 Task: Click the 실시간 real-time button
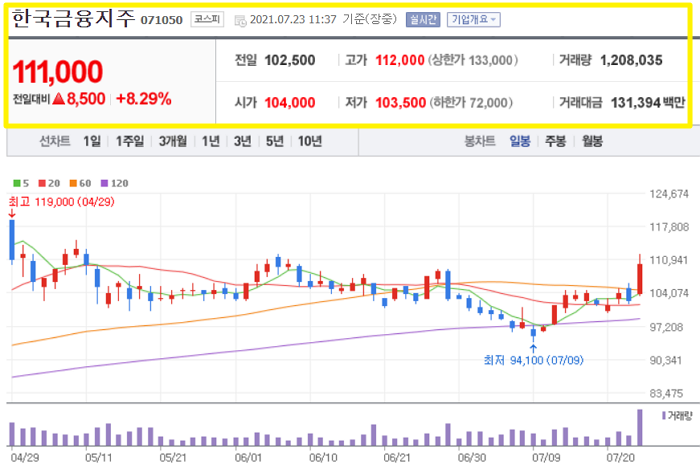point(423,20)
